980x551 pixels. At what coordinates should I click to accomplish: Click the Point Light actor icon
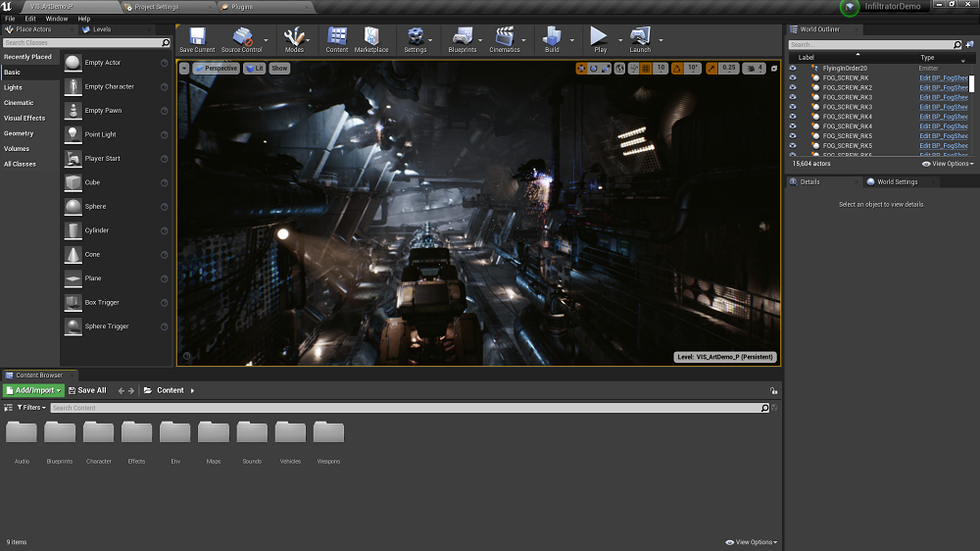click(73, 134)
